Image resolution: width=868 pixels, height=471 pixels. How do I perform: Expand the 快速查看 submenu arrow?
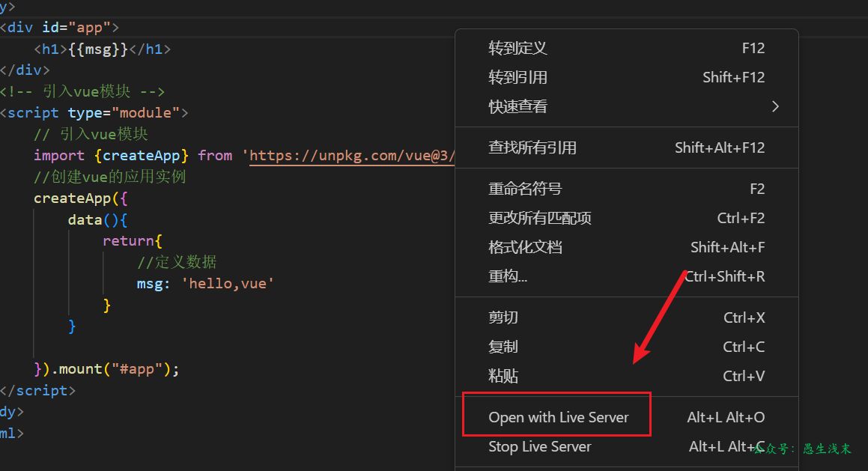tap(775, 106)
